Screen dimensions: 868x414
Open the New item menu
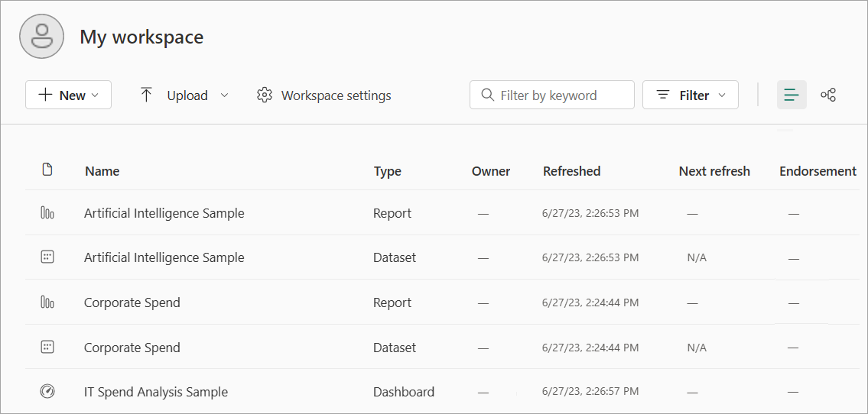pyautogui.click(x=69, y=95)
